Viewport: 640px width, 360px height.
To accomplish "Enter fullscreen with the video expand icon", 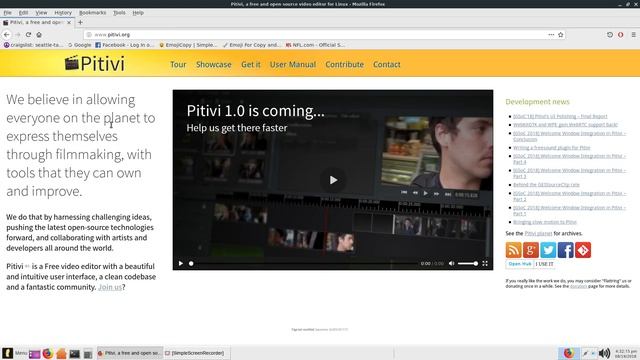I will tap(485, 264).
